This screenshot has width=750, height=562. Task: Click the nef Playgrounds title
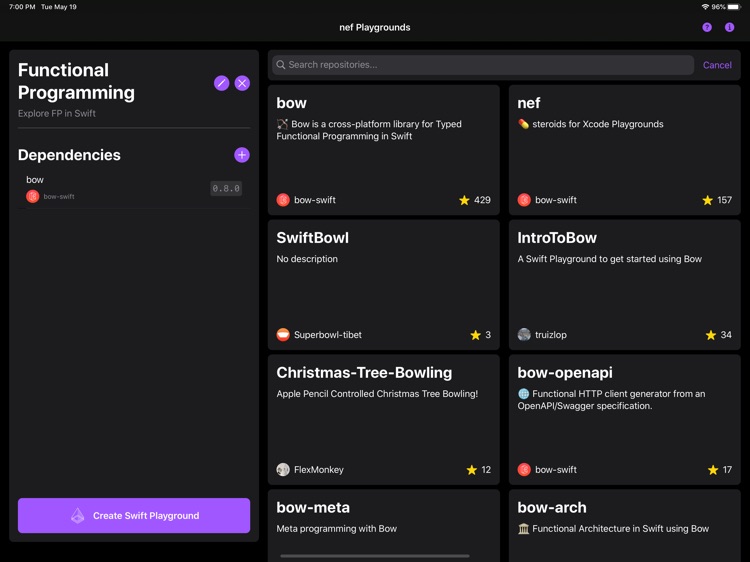pyautogui.click(x=375, y=27)
